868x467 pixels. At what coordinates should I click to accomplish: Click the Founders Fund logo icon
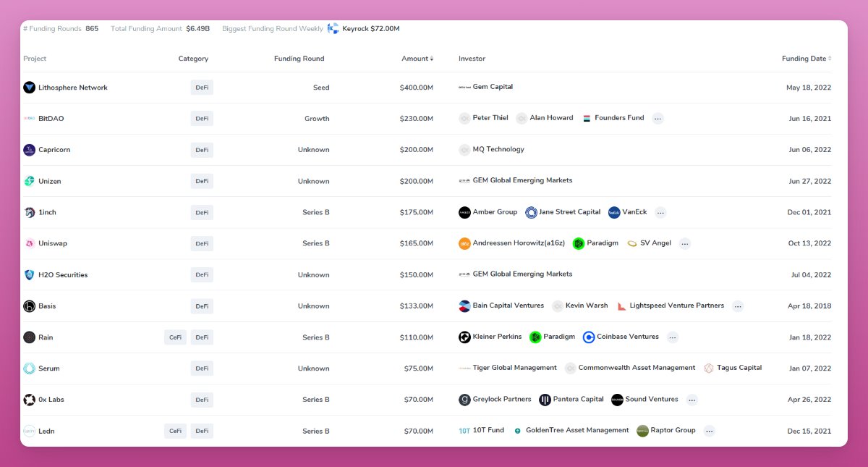(587, 118)
